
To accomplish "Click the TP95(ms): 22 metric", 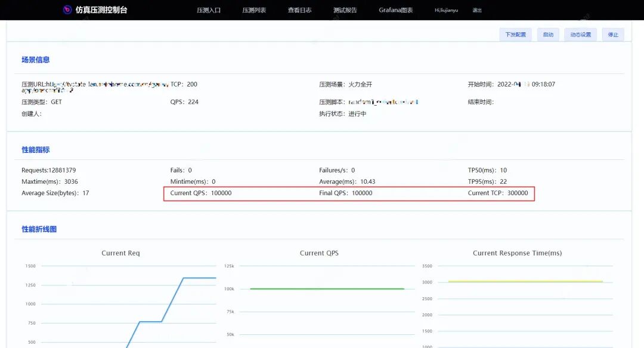I will coord(487,182).
